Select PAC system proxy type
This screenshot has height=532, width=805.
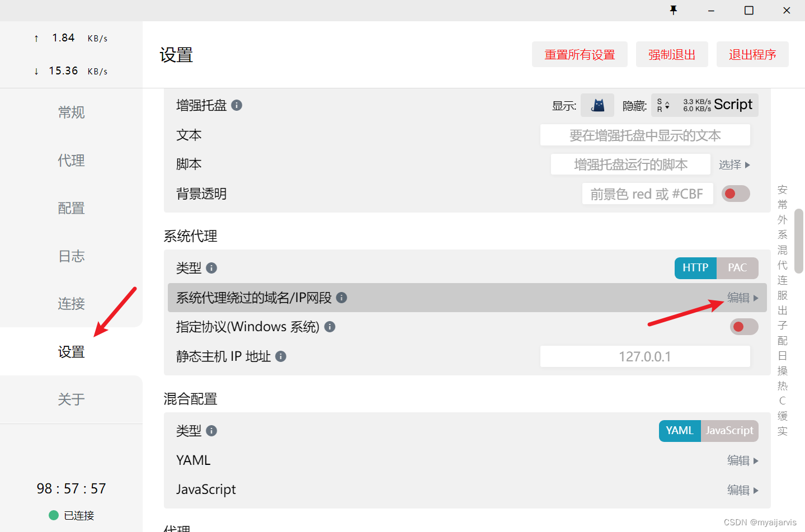pyautogui.click(x=737, y=268)
